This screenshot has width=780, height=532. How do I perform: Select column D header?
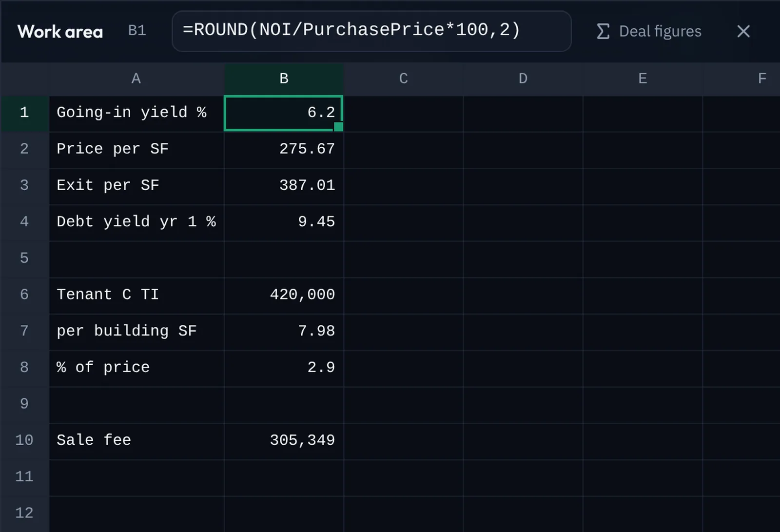523,79
